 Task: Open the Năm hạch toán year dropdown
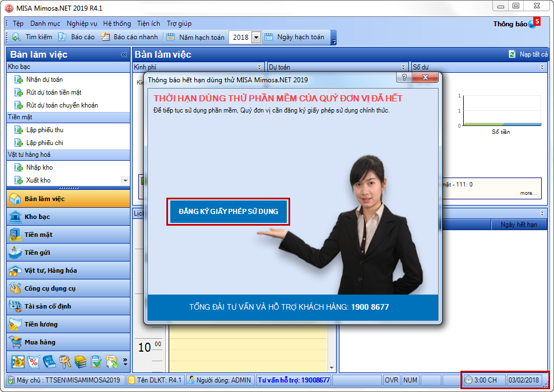pos(257,37)
